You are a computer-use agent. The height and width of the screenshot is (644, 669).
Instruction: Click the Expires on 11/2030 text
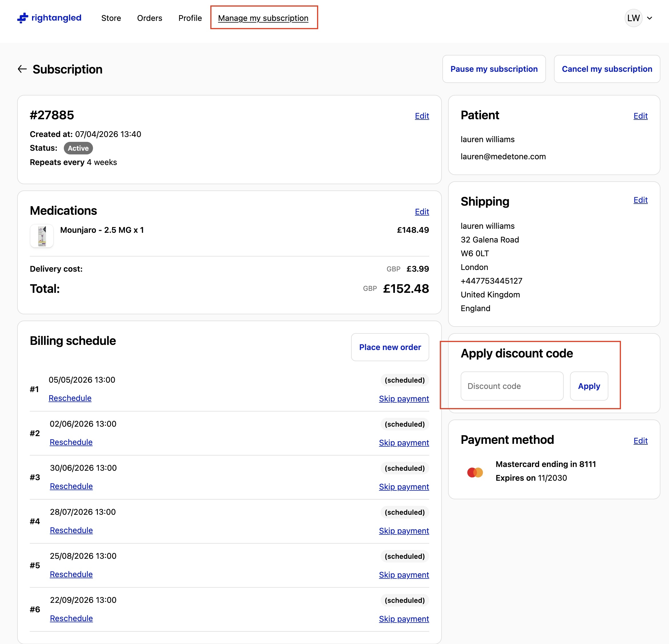coord(531,478)
